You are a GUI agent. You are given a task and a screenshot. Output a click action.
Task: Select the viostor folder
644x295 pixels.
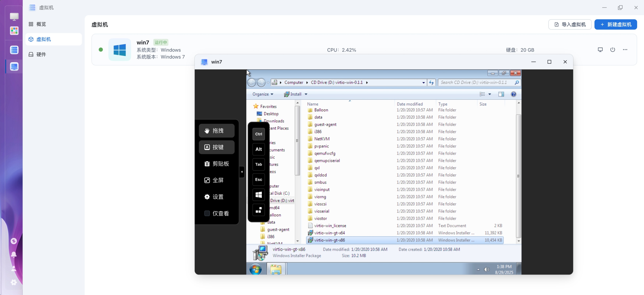pyautogui.click(x=321, y=218)
